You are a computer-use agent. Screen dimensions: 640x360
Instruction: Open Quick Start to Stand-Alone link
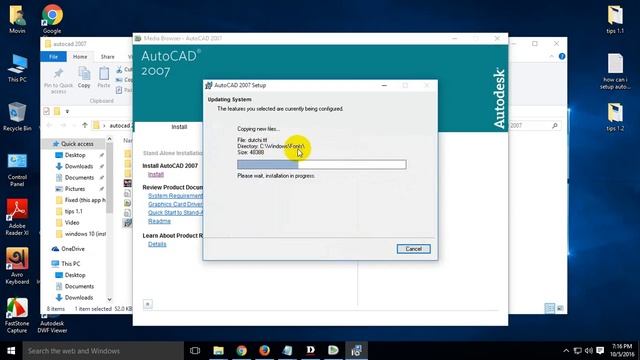coord(175,213)
